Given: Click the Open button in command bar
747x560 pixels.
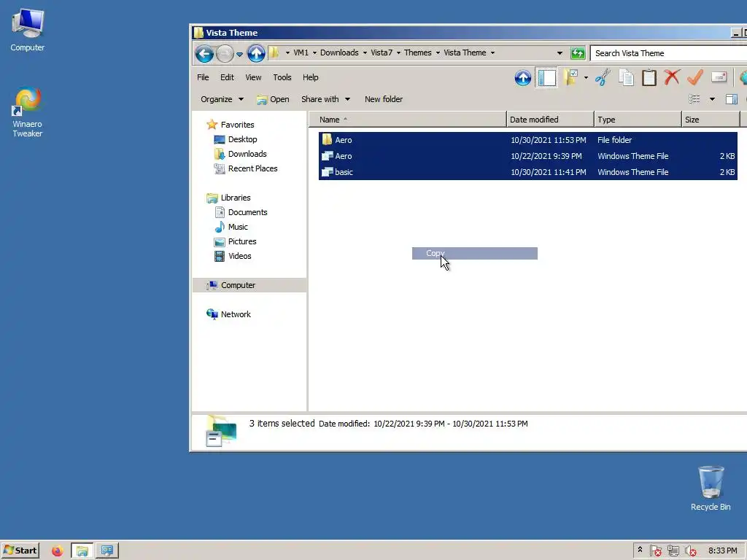Looking at the screenshot, I should click(273, 99).
